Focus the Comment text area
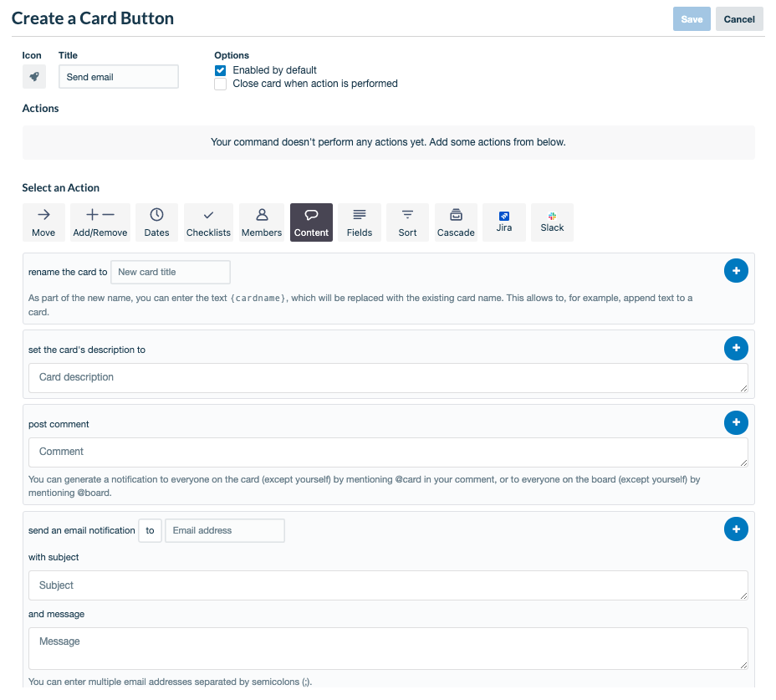776x700 pixels. (x=388, y=452)
